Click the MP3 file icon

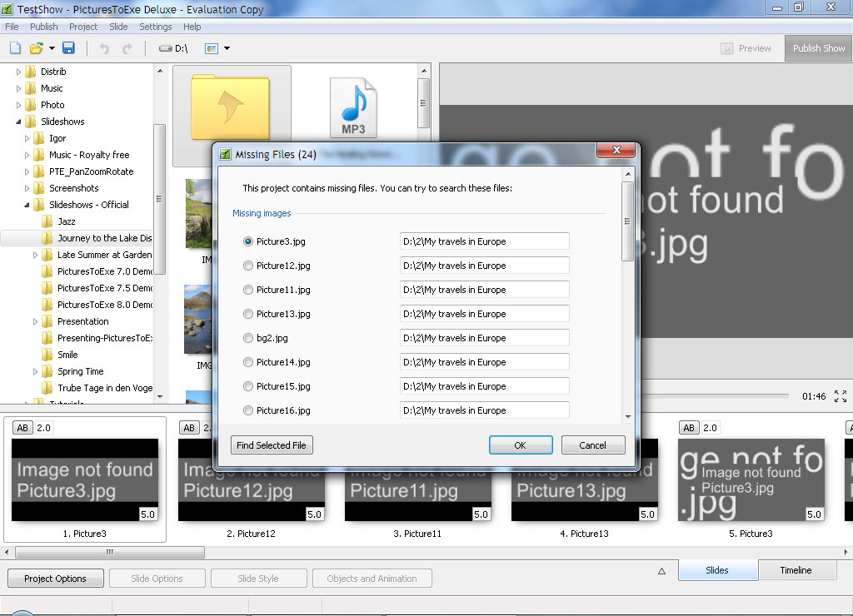[353, 107]
